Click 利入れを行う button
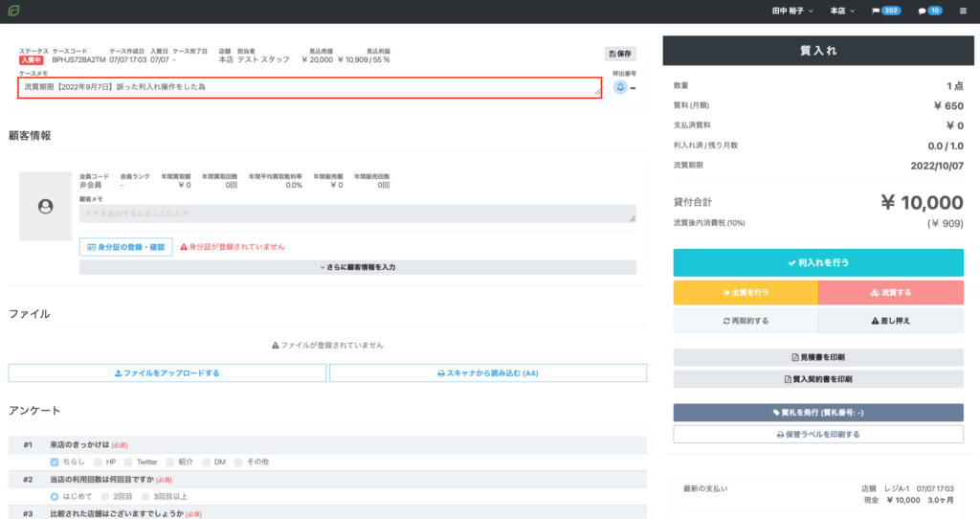The width and height of the screenshot is (980, 519). tap(818, 262)
